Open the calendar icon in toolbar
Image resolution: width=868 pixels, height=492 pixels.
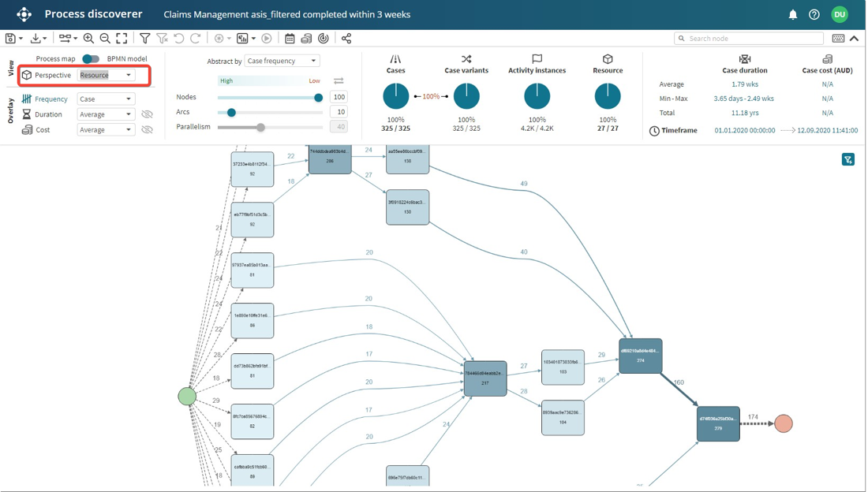click(x=290, y=38)
